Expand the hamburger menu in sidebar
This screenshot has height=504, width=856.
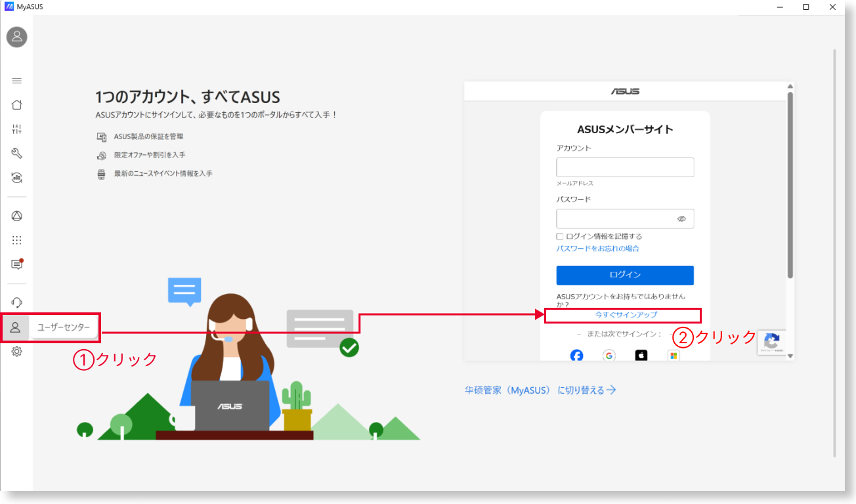[x=17, y=81]
